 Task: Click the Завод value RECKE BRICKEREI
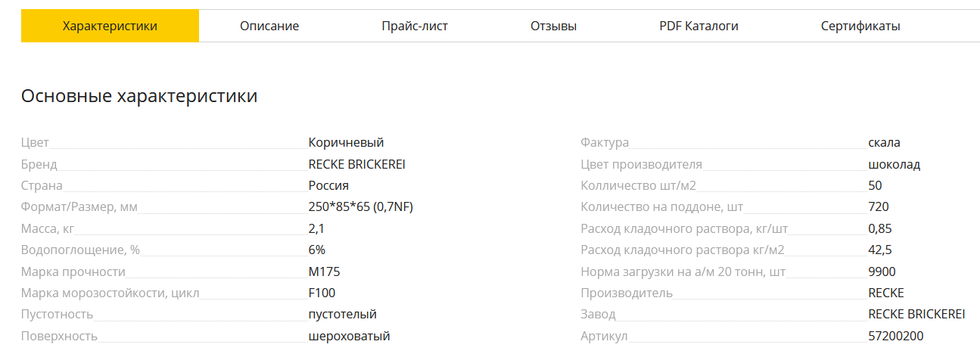tap(916, 314)
